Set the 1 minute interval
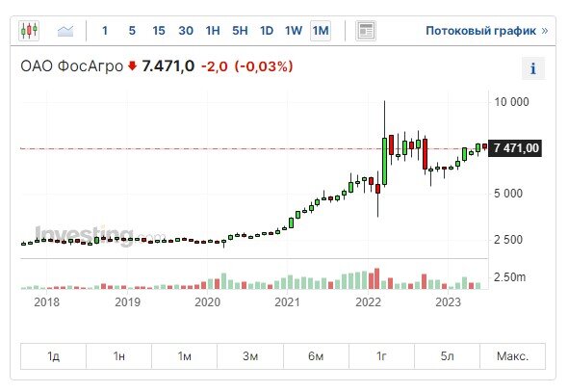568x392 pixels. click(105, 31)
